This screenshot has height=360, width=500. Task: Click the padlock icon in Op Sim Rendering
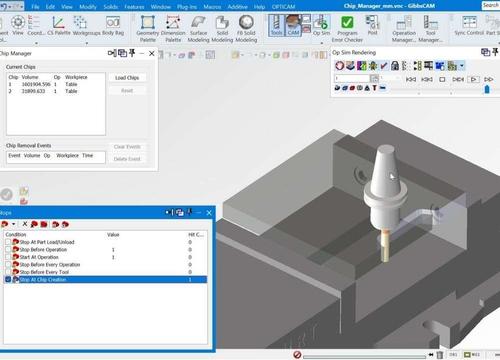(x=395, y=66)
